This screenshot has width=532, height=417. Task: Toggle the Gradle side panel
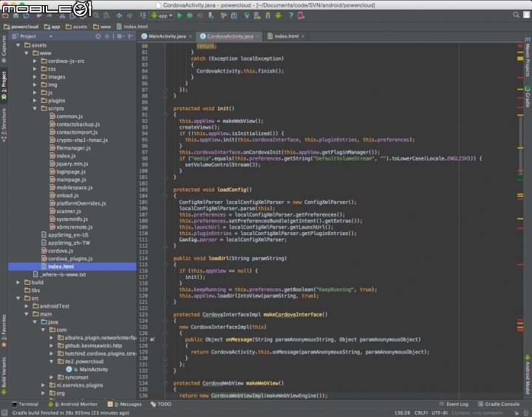(x=528, y=97)
